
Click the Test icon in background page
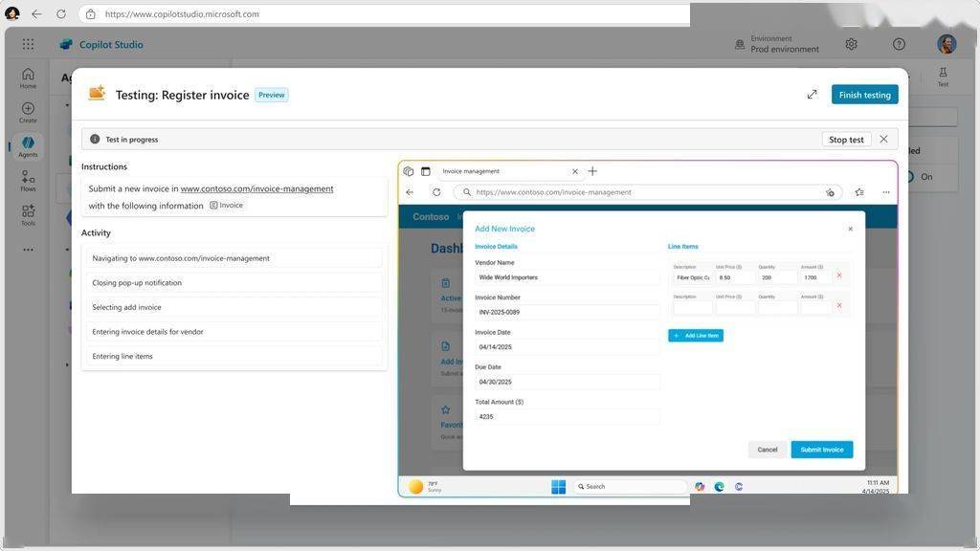[943, 77]
